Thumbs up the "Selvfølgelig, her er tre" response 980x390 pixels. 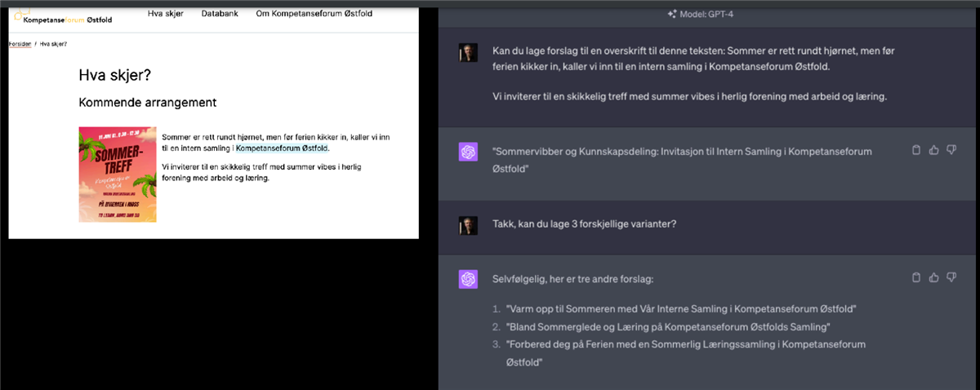(x=933, y=277)
